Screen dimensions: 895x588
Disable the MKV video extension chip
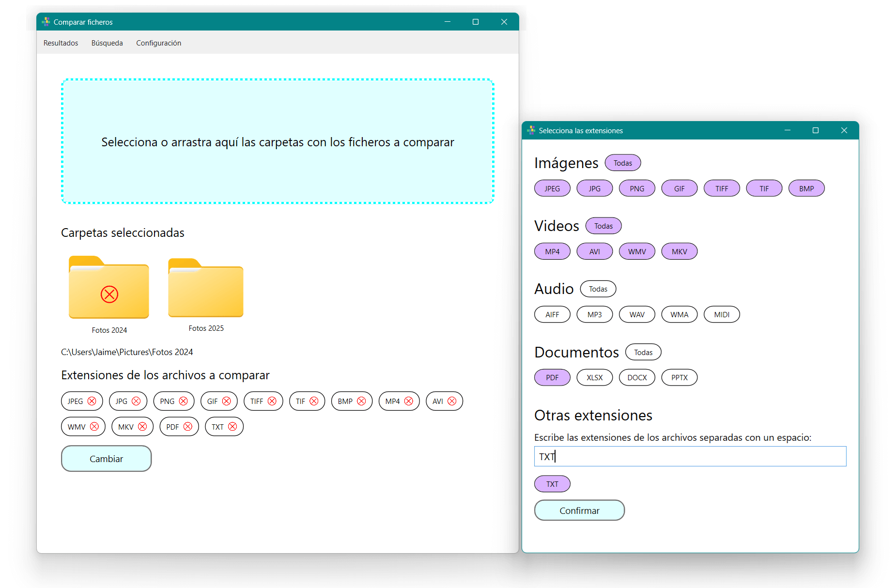tap(679, 251)
